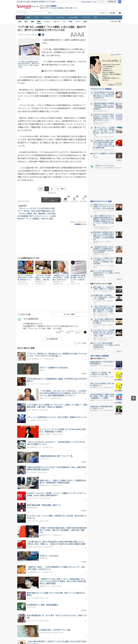Click the back-to-top arrow button
The height and width of the screenshot is (644, 138).
click(133, 398)
